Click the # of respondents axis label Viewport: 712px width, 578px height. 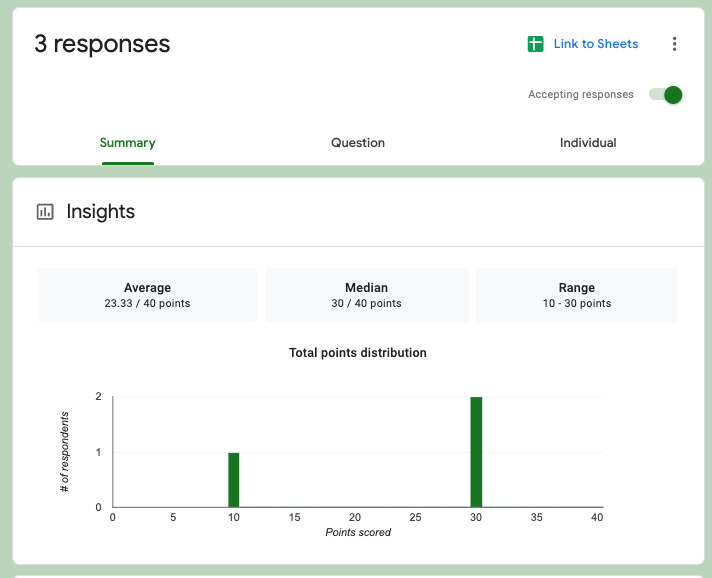pyautogui.click(x=65, y=452)
